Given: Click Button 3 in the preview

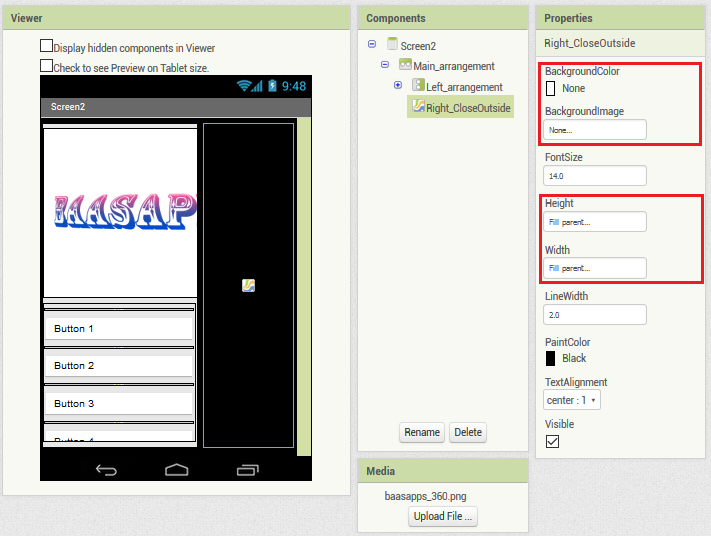Looking at the screenshot, I should (x=119, y=404).
